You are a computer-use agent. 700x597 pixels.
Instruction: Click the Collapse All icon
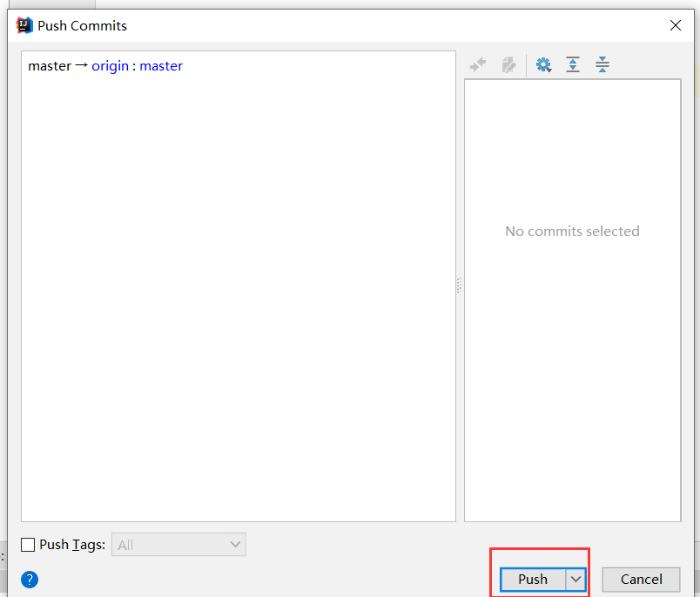[x=602, y=64]
